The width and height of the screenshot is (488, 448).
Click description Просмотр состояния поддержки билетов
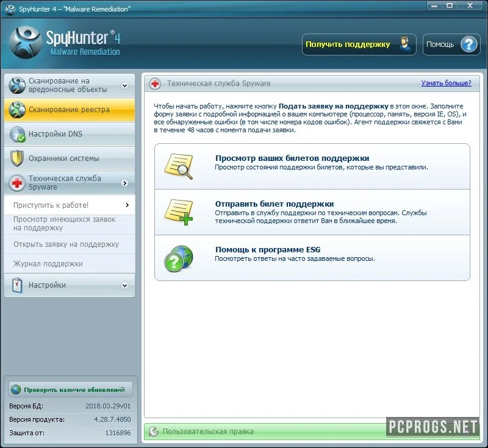tap(321, 167)
